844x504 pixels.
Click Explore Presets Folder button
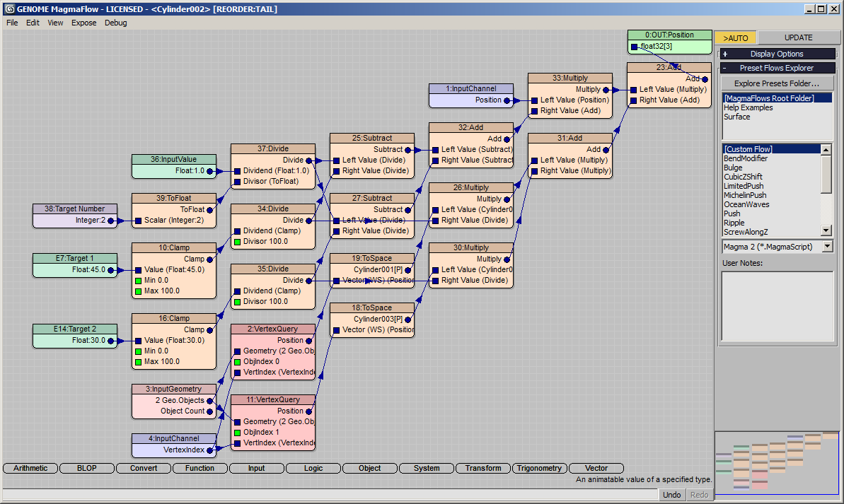point(777,83)
